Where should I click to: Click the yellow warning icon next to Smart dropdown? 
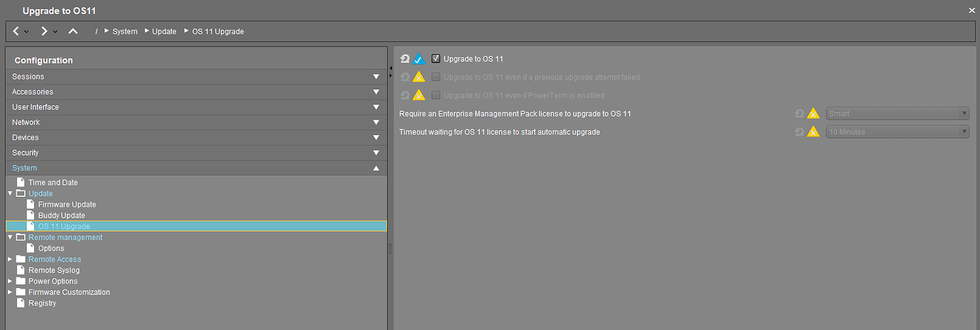813,114
